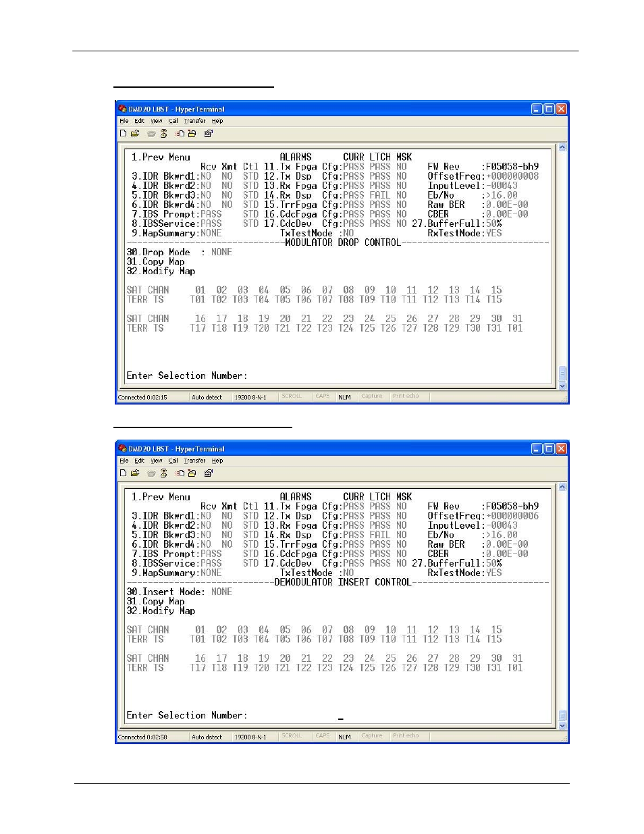Click '27.BufferFull:50%' in Modulator Drop window
Screen dimensions: 644x834
coord(457,224)
